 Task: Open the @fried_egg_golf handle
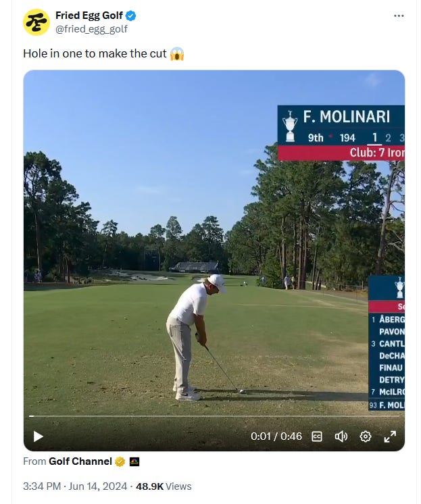point(91,29)
